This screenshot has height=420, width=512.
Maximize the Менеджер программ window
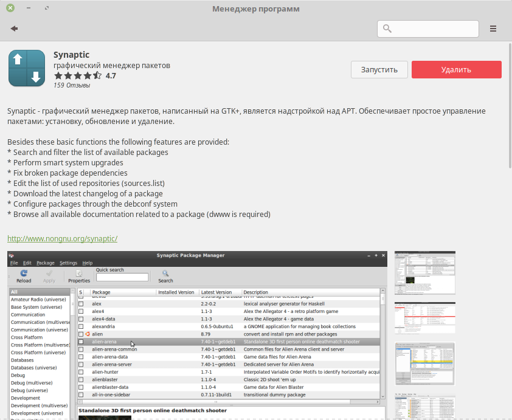47,8
